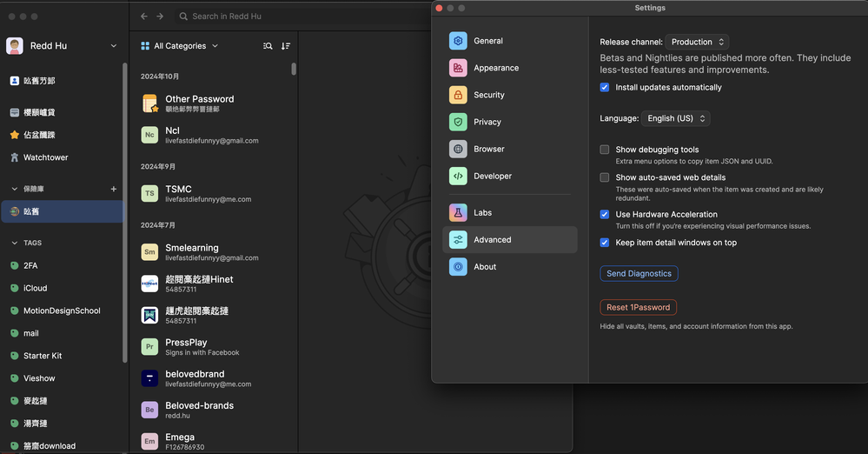868x454 pixels.
Task: Go forward with right arrow
Action: tap(160, 16)
